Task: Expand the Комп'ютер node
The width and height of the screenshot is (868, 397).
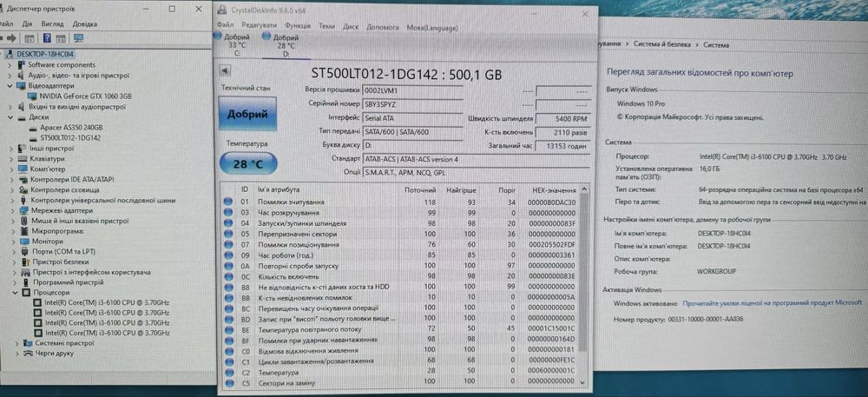Action: pos(12,169)
